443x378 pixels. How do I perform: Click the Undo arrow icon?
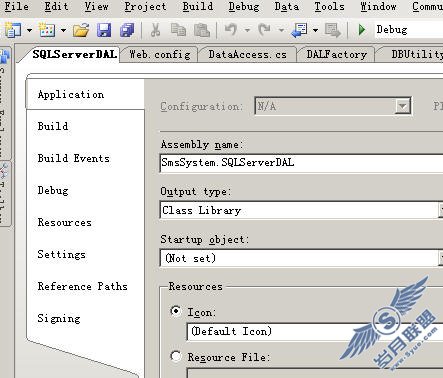coord(231,30)
